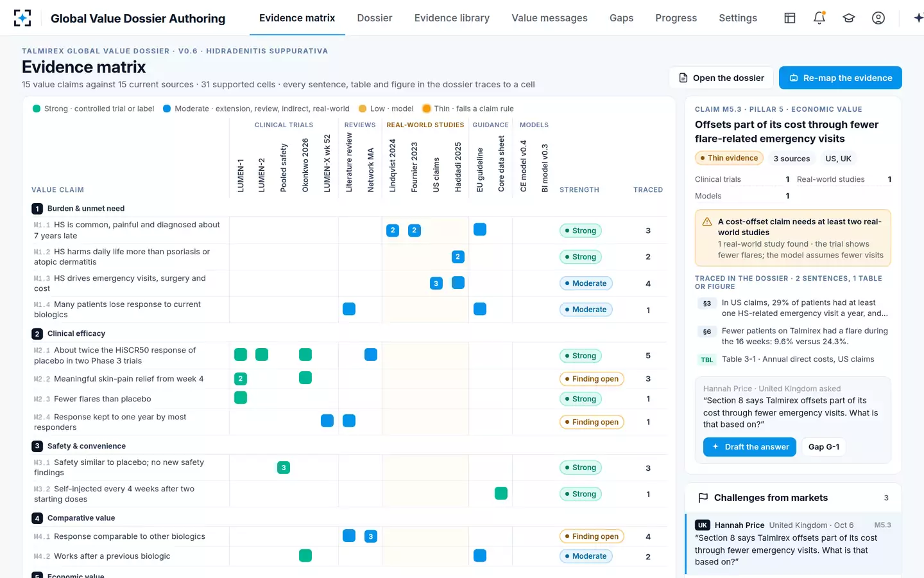924x578 pixels.
Task: Open the Evidence library tab
Action: [452, 18]
